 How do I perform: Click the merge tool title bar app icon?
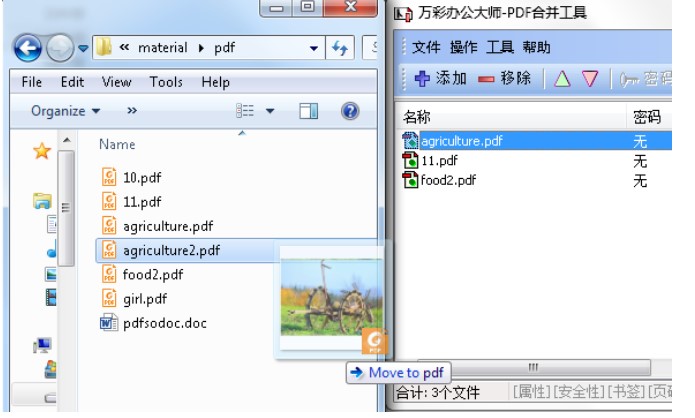tap(403, 13)
